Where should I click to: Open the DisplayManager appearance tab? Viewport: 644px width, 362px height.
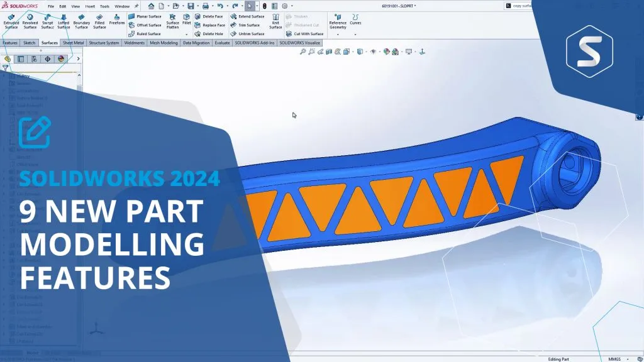click(x=61, y=59)
